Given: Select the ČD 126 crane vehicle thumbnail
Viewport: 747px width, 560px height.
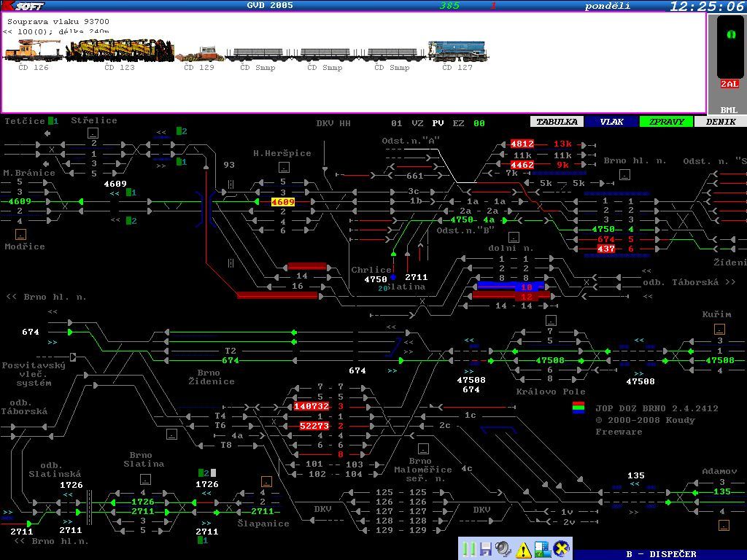Looking at the screenshot, I should 32,50.
